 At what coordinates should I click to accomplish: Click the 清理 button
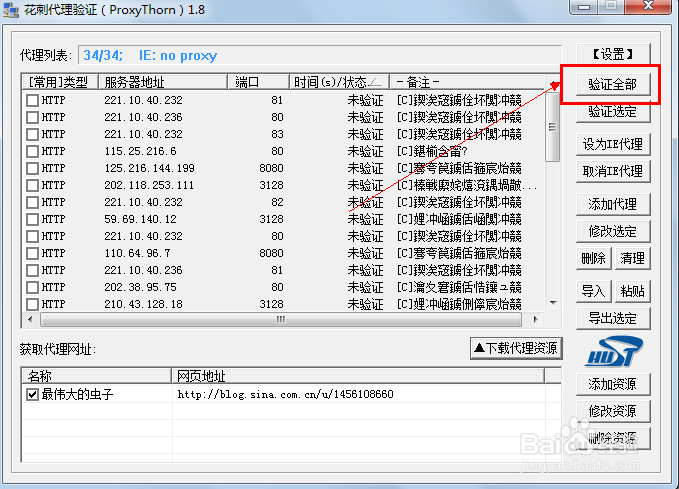tap(633, 259)
